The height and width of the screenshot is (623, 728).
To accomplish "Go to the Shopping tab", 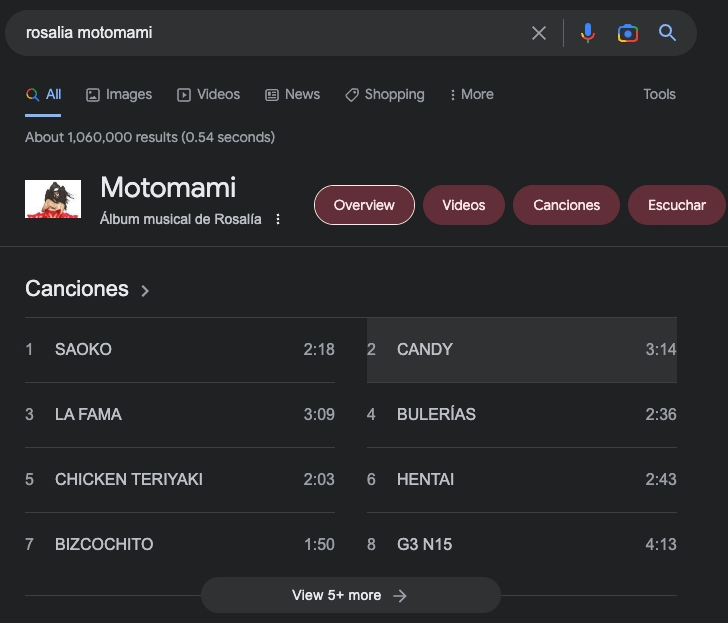I will [x=384, y=95].
